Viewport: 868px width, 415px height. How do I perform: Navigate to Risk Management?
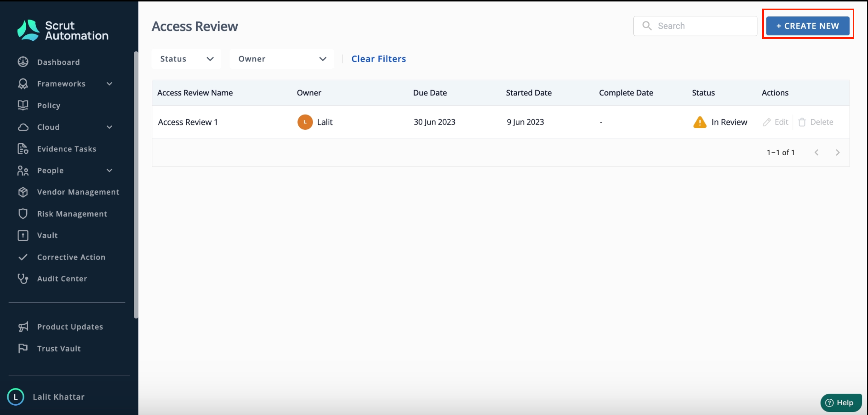click(72, 214)
